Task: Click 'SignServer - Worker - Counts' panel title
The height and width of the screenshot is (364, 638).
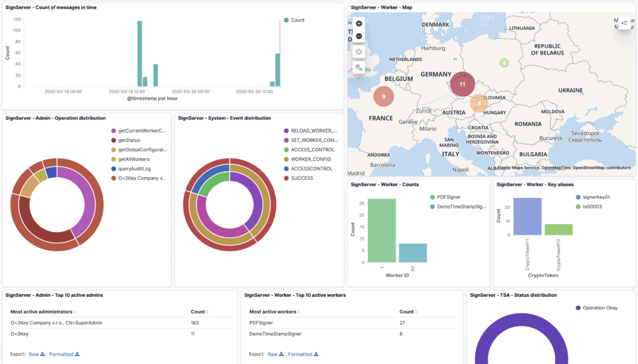Action: [x=384, y=184]
